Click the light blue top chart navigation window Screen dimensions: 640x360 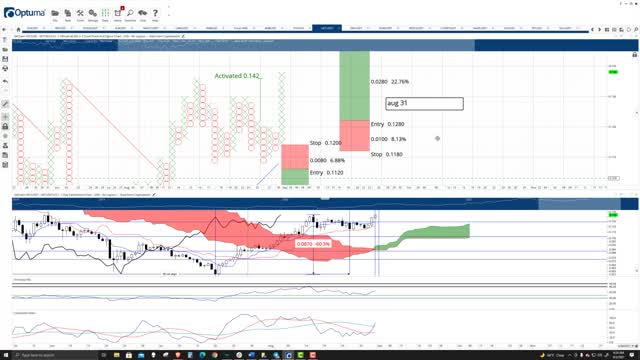tap(296, 45)
